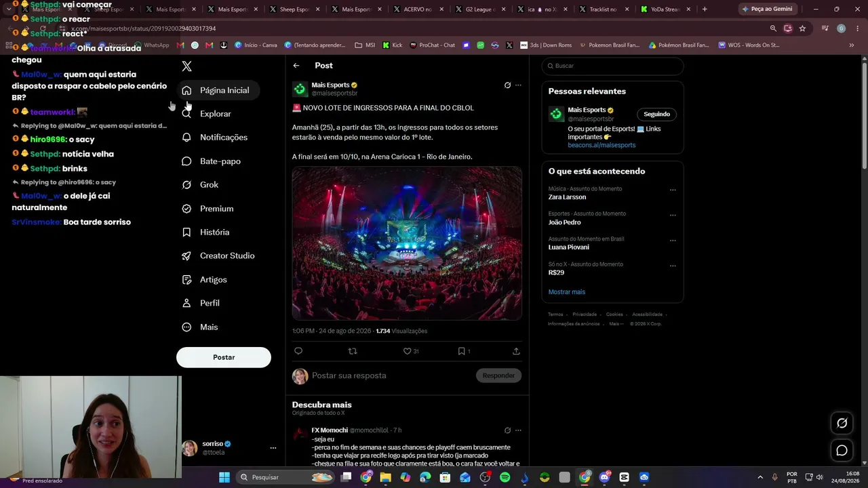Image resolution: width=868 pixels, height=488 pixels.
Task: Go to Perfil page
Action: (x=201, y=303)
